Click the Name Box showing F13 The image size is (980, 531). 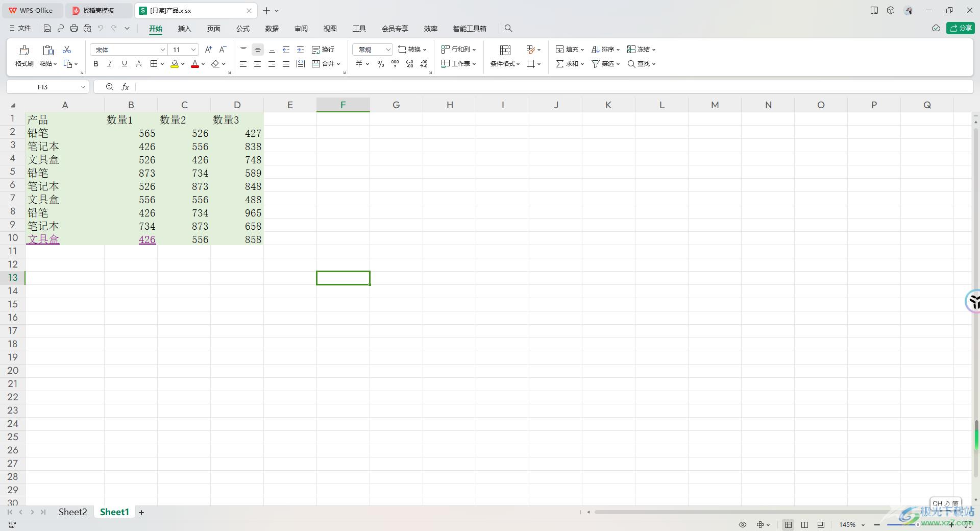click(x=47, y=87)
